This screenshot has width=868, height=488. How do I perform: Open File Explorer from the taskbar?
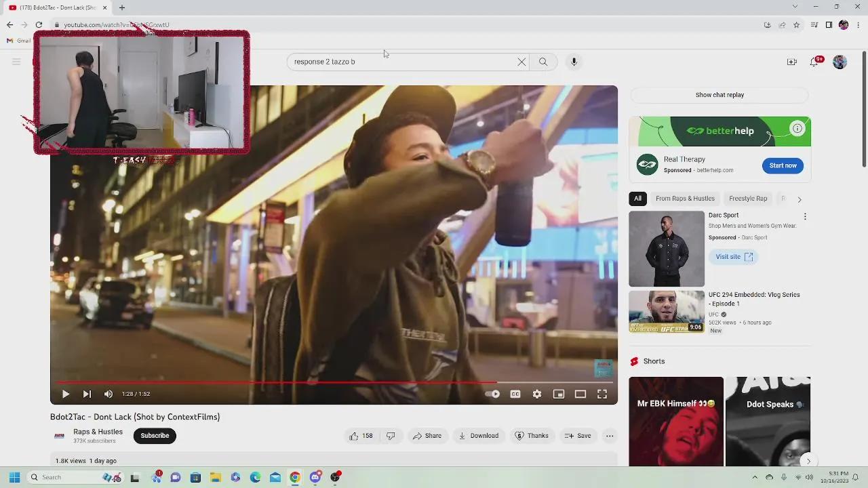click(x=215, y=477)
